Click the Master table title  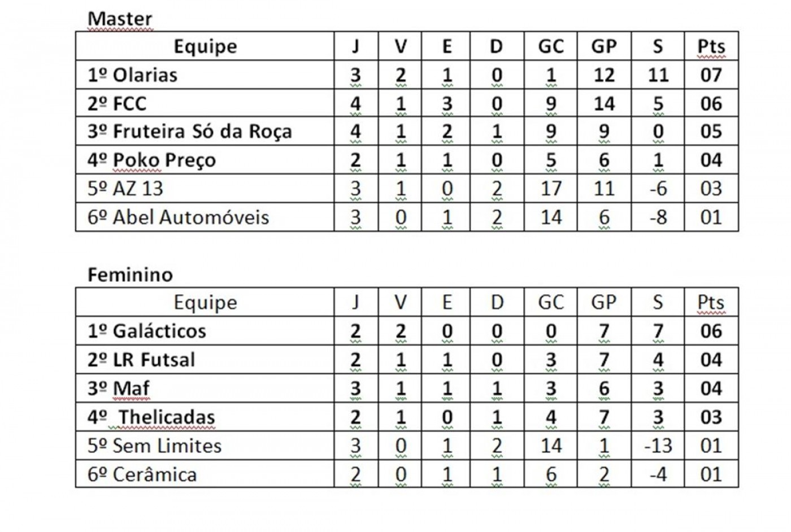click(120, 19)
